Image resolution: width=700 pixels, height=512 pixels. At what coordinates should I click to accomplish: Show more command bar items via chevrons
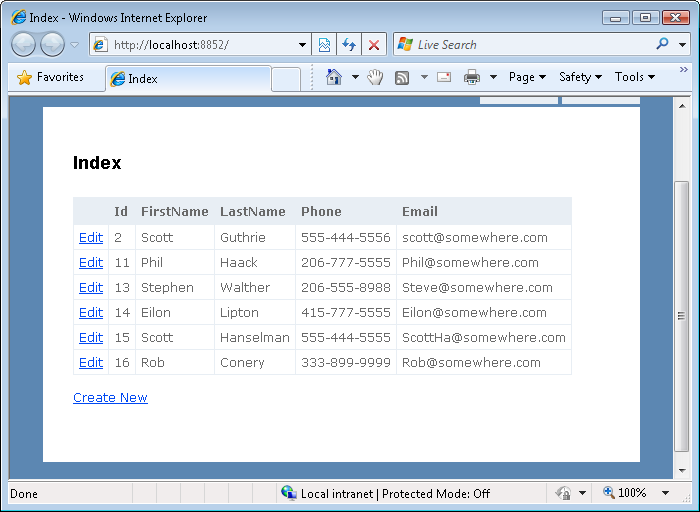(x=683, y=70)
